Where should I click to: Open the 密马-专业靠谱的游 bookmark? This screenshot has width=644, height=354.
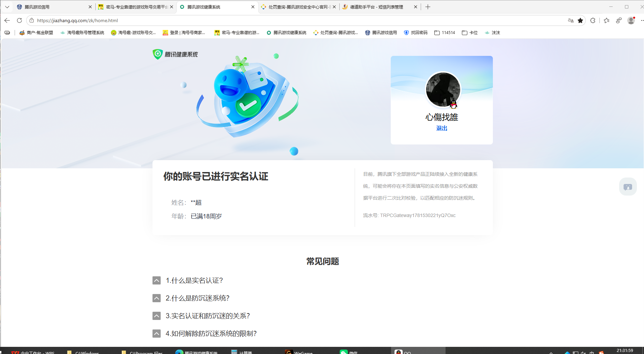pyautogui.click(x=237, y=33)
